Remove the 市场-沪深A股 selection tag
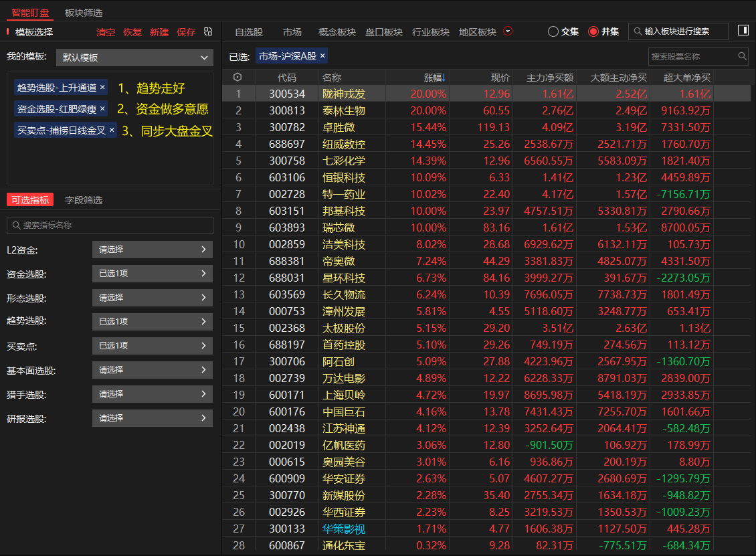The width and height of the screenshot is (756, 556). tap(322, 56)
